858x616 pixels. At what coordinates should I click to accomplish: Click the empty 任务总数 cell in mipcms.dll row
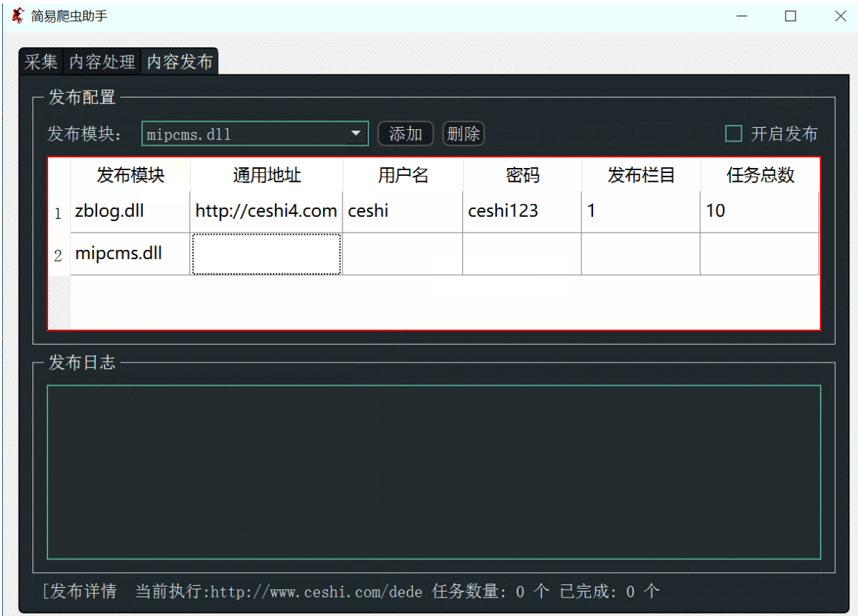(x=760, y=254)
